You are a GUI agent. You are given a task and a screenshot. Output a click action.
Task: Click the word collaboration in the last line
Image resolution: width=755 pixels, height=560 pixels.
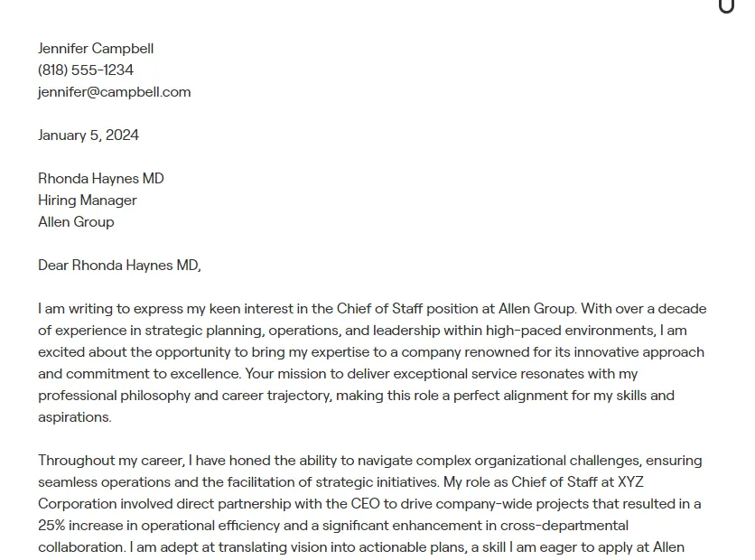pos(81,547)
